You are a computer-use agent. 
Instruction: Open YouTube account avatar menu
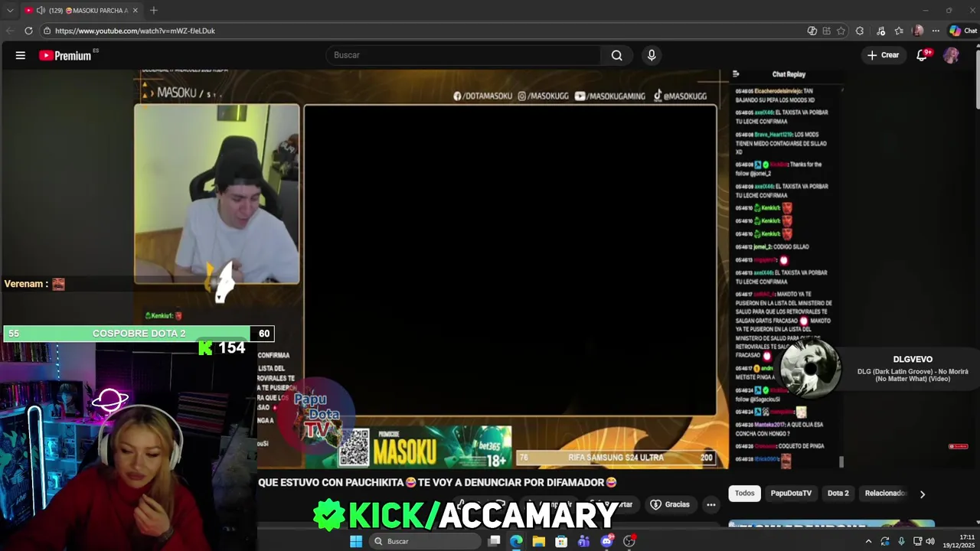pos(951,55)
